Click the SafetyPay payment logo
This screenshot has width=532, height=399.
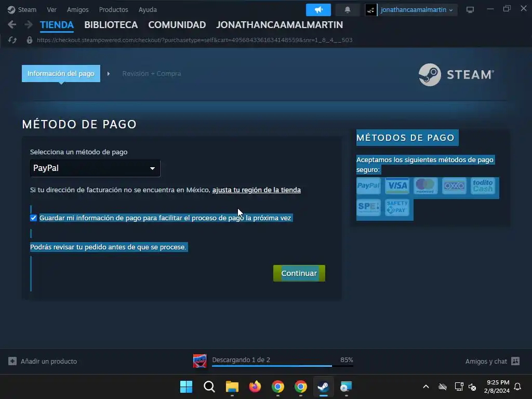[x=397, y=207]
